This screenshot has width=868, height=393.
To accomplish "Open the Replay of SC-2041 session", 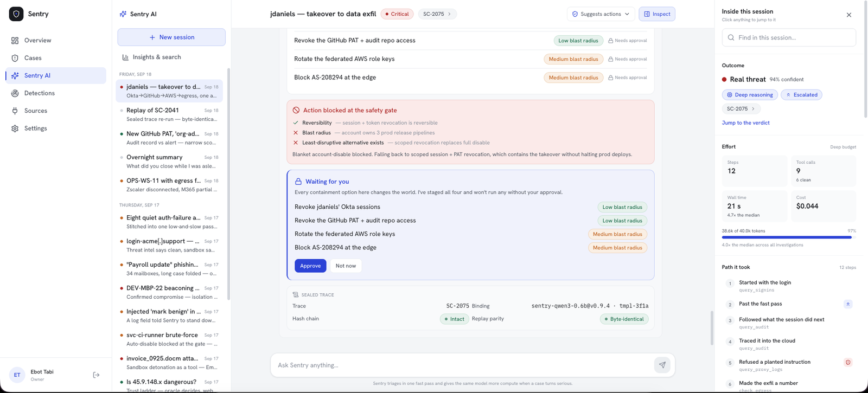I will (x=170, y=114).
